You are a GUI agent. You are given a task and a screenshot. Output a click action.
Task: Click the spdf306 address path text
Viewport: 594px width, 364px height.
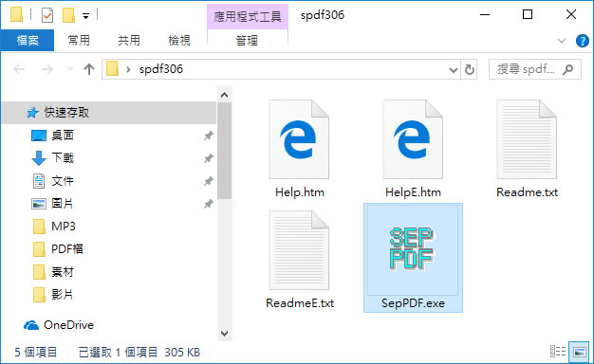tap(161, 69)
